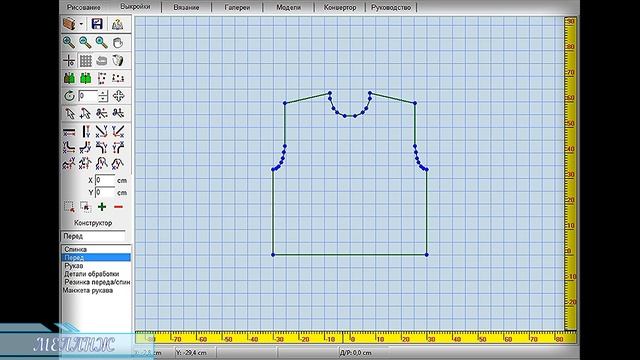Select the four-way move arrows tool
This screenshot has width=640, height=360.
[118, 96]
